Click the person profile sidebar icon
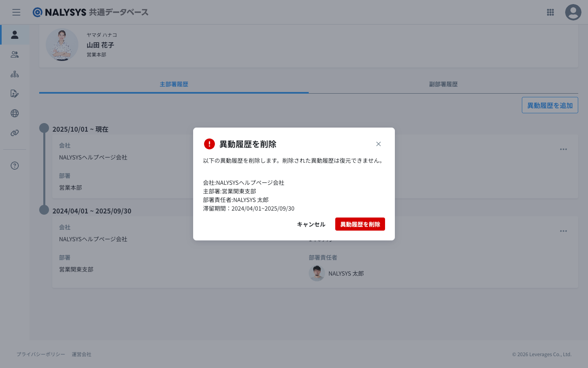Viewport: 588px width, 368px height. [15, 35]
